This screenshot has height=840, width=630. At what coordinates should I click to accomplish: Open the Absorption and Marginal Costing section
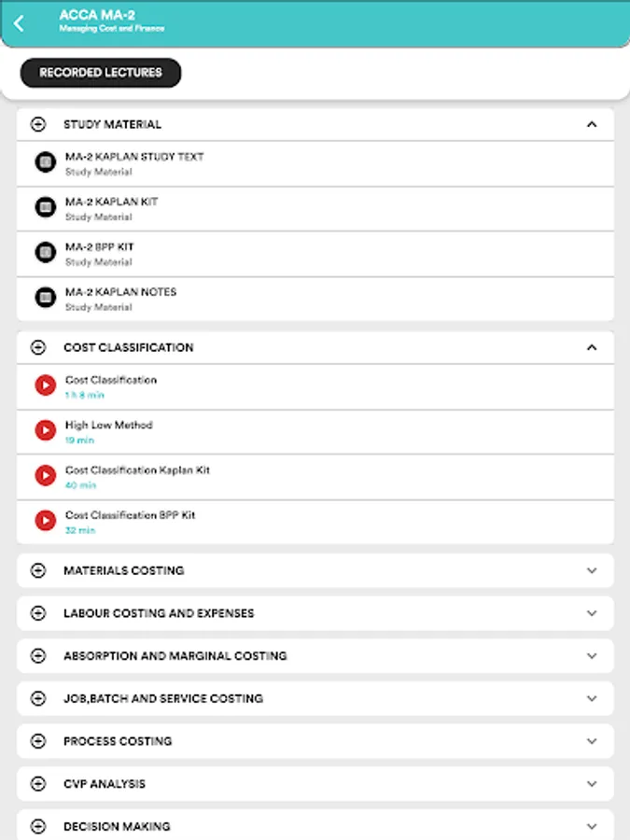[x=175, y=656]
